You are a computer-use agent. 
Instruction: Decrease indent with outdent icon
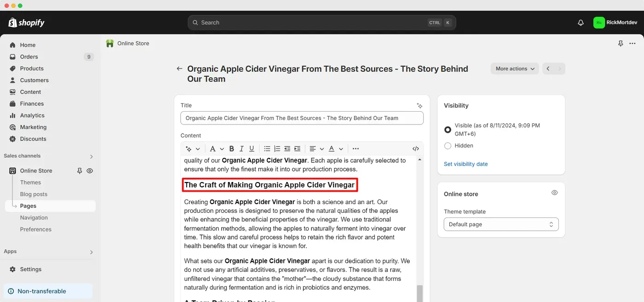pos(287,149)
